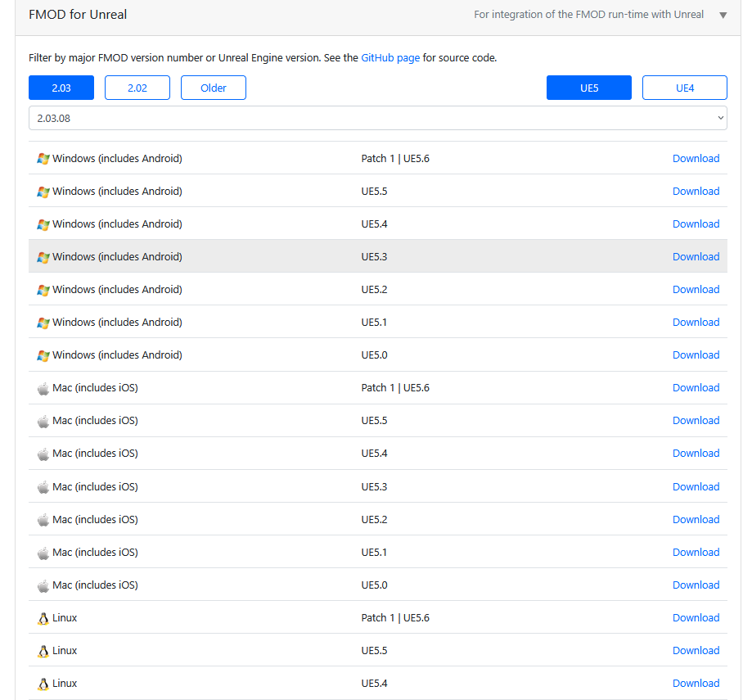Click the Windows logo icon in the Windows UE5.4 row
Image resolution: width=752 pixels, height=700 pixels.
(x=43, y=224)
